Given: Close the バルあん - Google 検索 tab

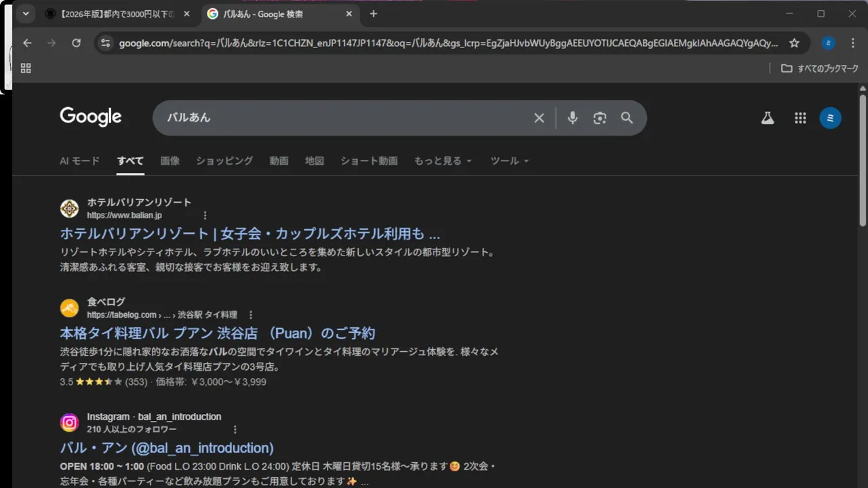Looking at the screenshot, I should [x=349, y=14].
